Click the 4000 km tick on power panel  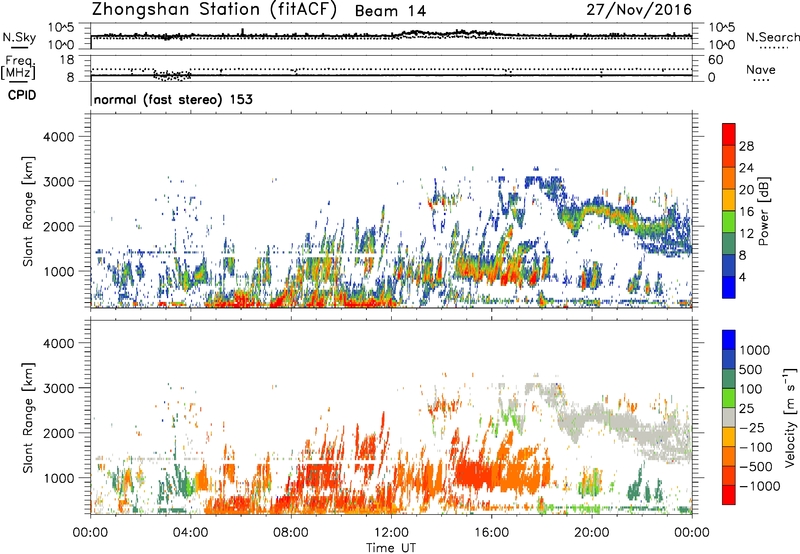click(58, 137)
